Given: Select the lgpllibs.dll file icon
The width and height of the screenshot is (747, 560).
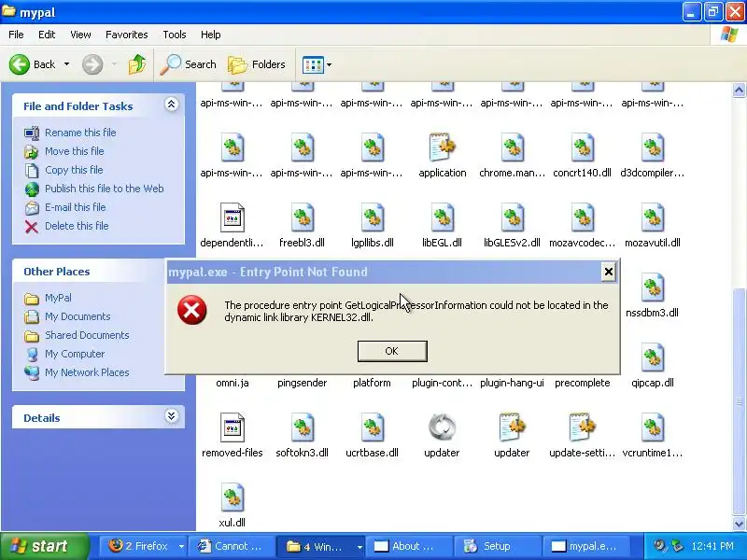Looking at the screenshot, I should click(x=372, y=217).
